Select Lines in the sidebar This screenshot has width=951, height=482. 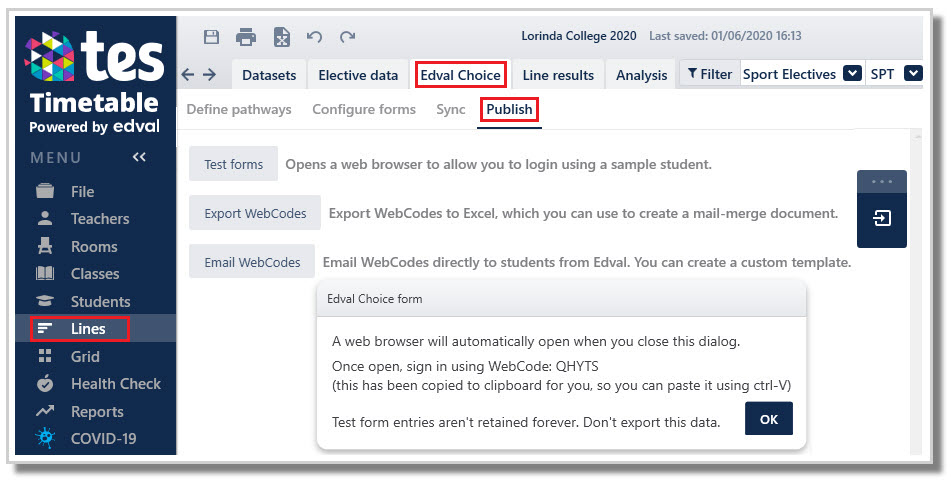pyautogui.click(x=95, y=329)
